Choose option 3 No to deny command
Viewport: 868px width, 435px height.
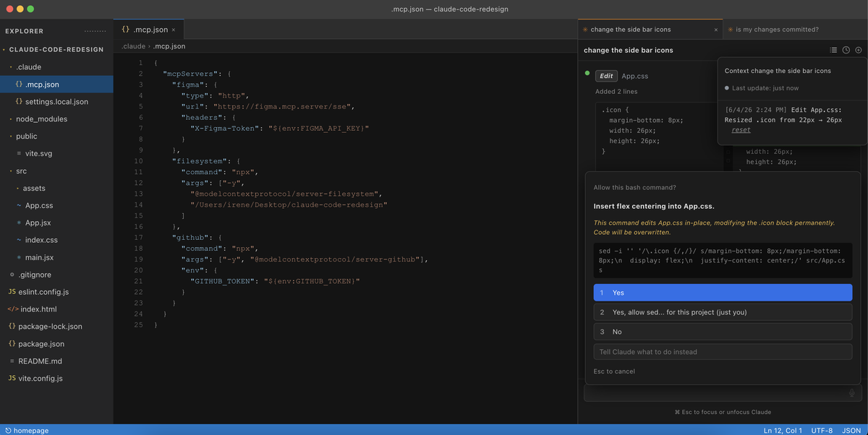tap(723, 332)
